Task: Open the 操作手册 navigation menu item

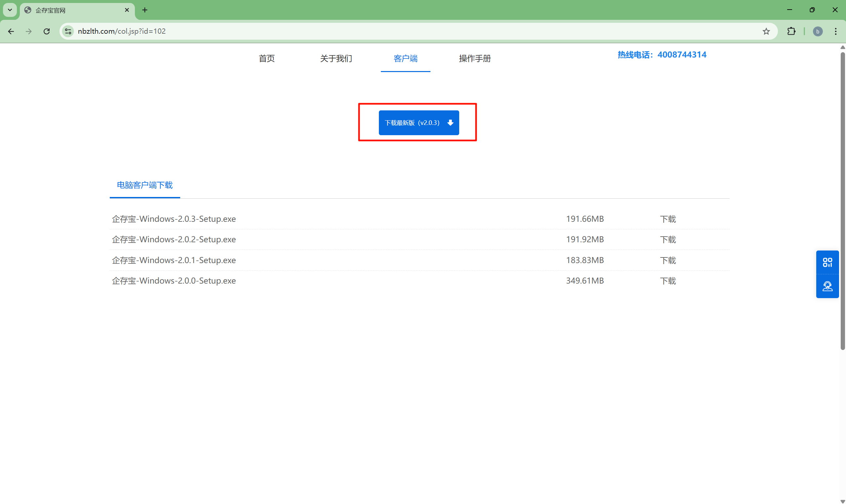Action: point(474,58)
